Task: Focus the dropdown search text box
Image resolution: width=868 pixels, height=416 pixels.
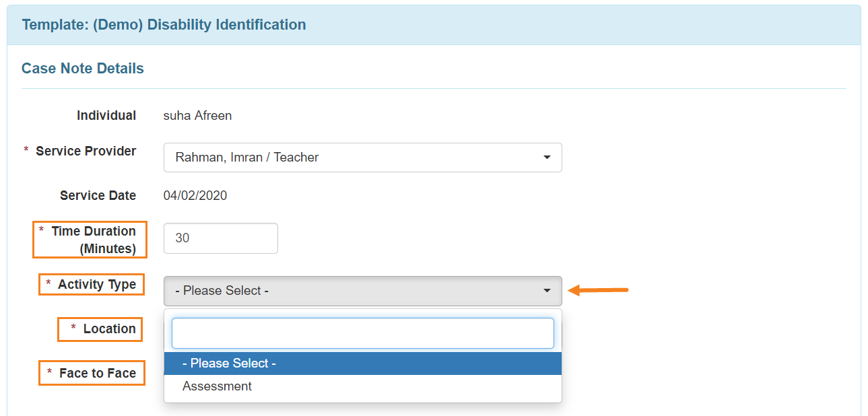Action: [x=362, y=333]
